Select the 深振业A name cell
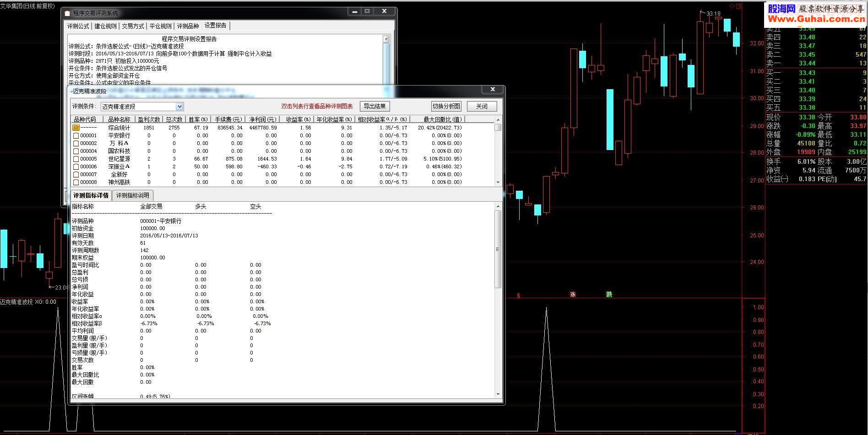This screenshot has width=868, height=435. coord(119,166)
